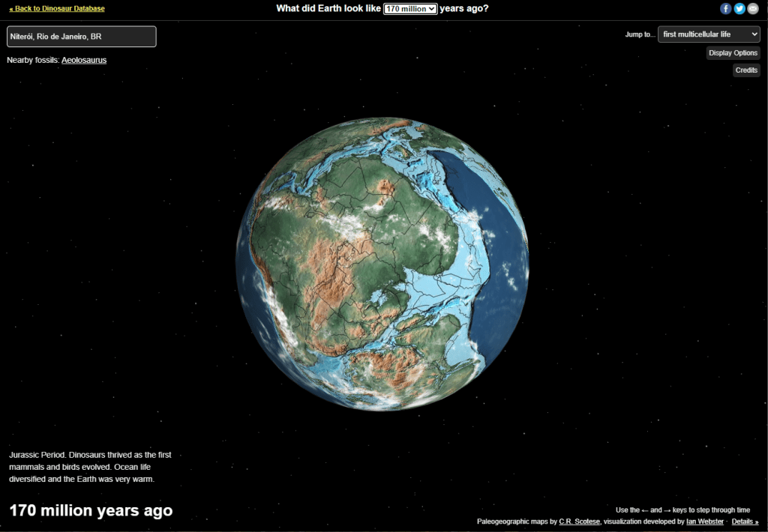Click the 'What did Earth look like' title text
The height and width of the screenshot is (532, 768).
tap(328, 9)
